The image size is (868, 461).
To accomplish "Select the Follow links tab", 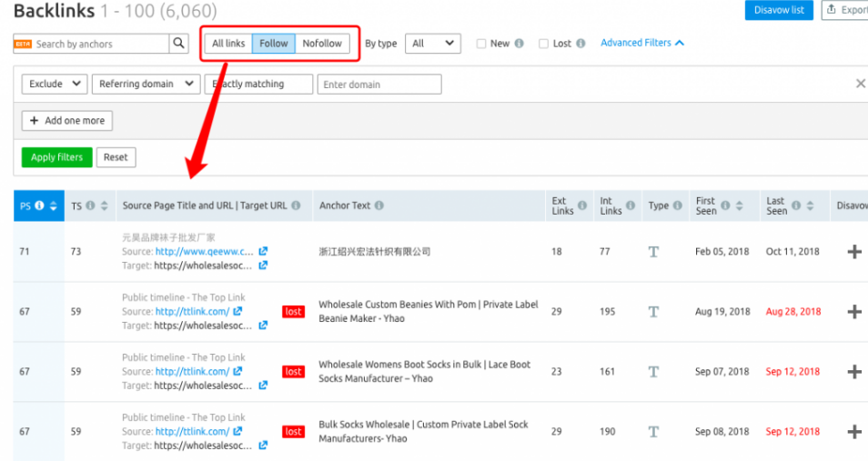I will click(x=274, y=43).
